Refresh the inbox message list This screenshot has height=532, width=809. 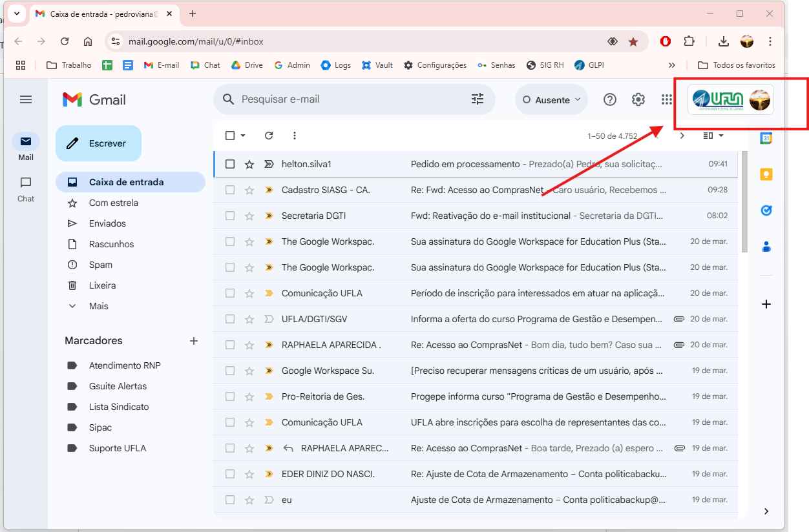click(269, 136)
